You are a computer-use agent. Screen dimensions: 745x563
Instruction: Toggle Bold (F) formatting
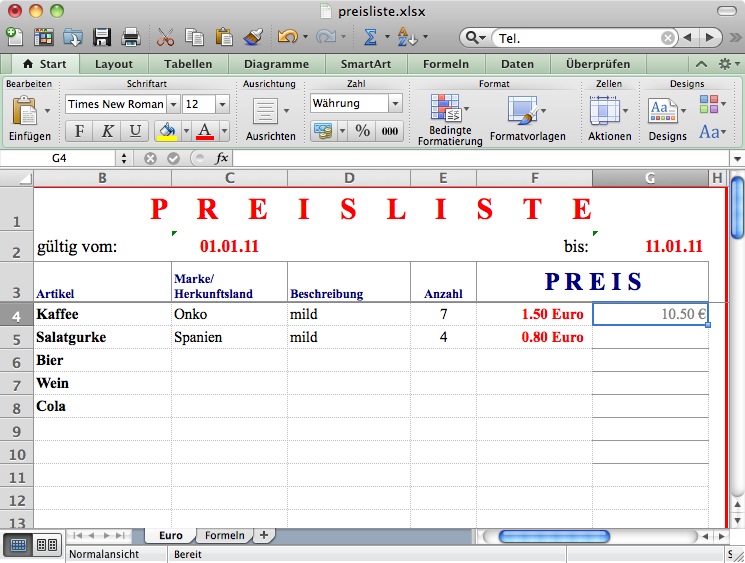[79, 131]
